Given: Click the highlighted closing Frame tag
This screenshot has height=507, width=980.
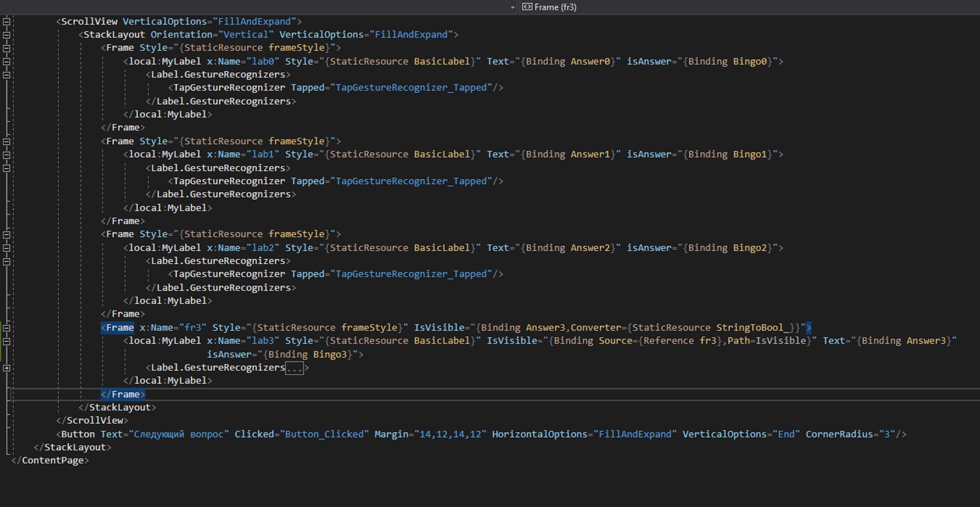Looking at the screenshot, I should point(123,395).
